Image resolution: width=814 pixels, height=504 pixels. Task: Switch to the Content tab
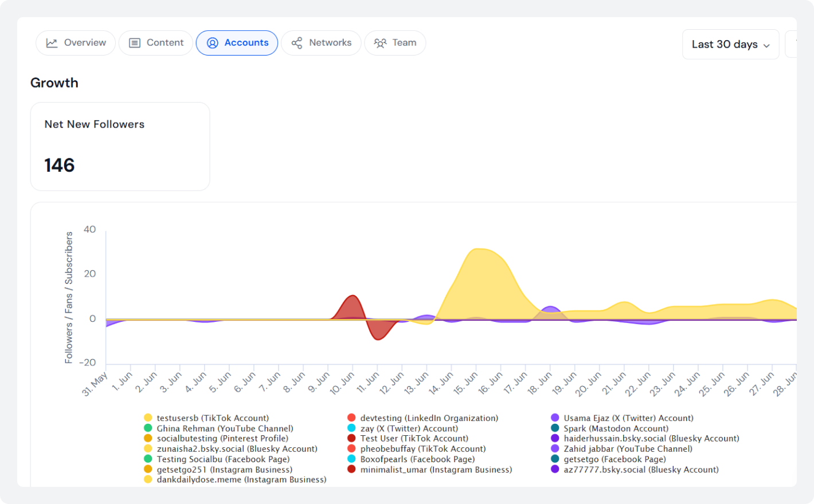(x=156, y=43)
